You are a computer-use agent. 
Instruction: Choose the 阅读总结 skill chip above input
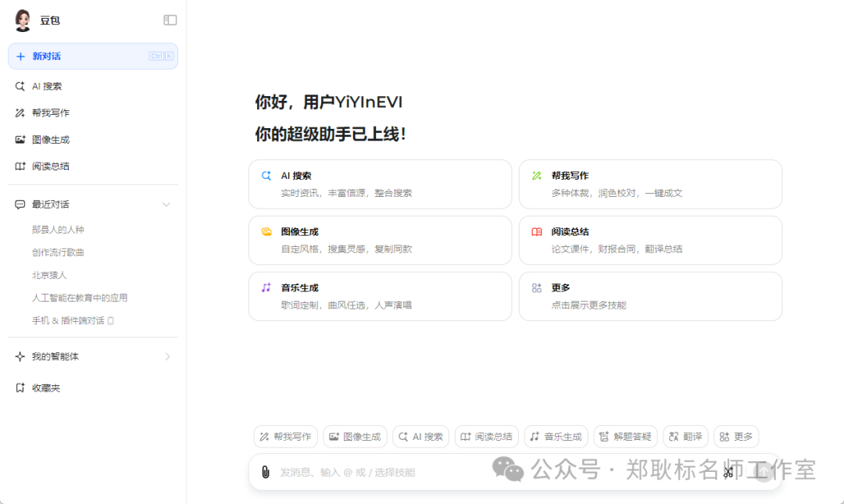tap(487, 437)
